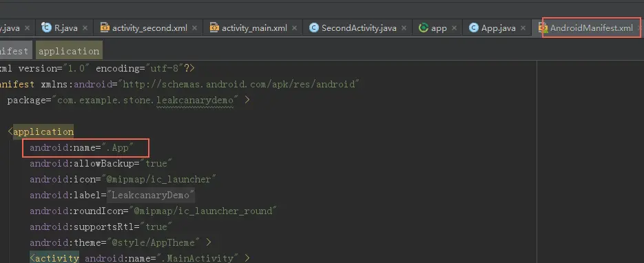This screenshot has height=263, width=644.
Task: Close the activity_main.xml tab
Action: pos(294,28)
